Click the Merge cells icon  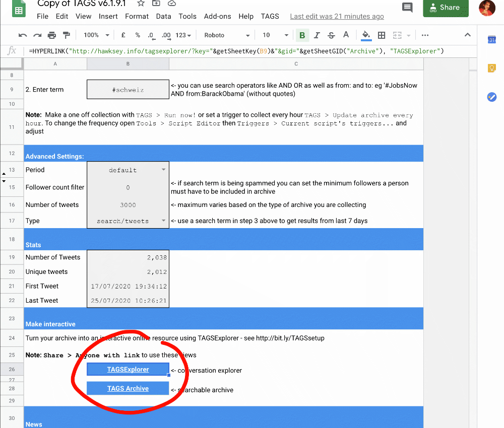pyautogui.click(x=397, y=35)
